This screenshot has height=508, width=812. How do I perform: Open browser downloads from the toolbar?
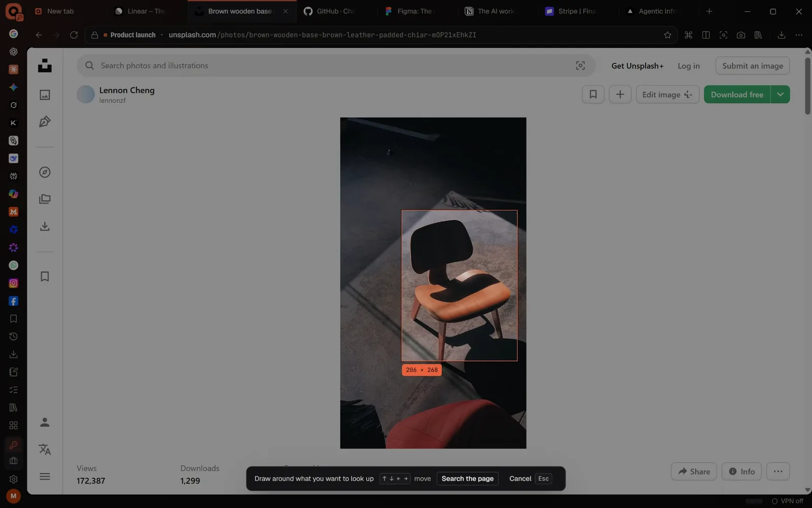pos(782,35)
